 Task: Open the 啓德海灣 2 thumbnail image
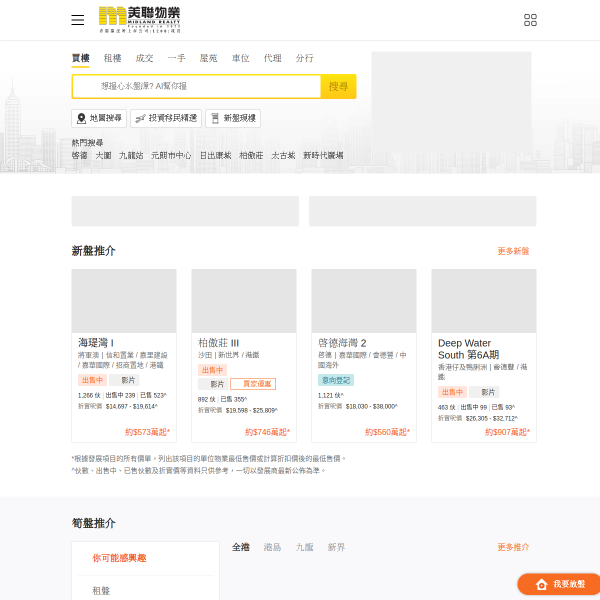[x=364, y=301]
